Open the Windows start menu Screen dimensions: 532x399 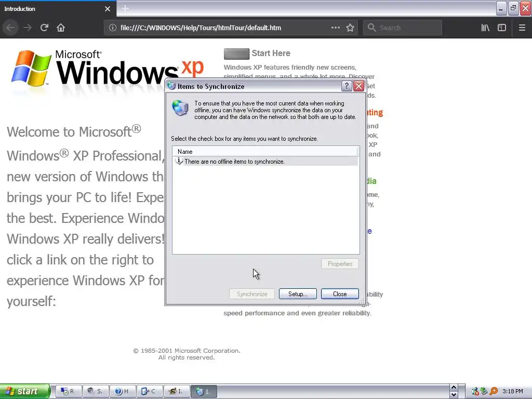25,391
